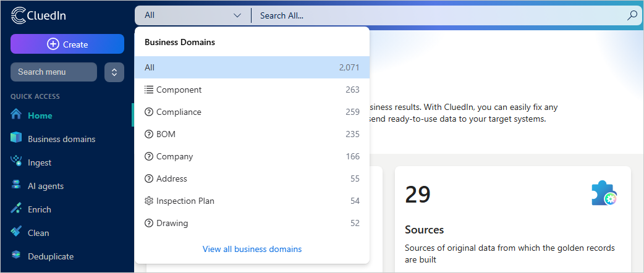Open the Clean menu entry
The width and height of the screenshot is (644, 273).
click(67, 233)
